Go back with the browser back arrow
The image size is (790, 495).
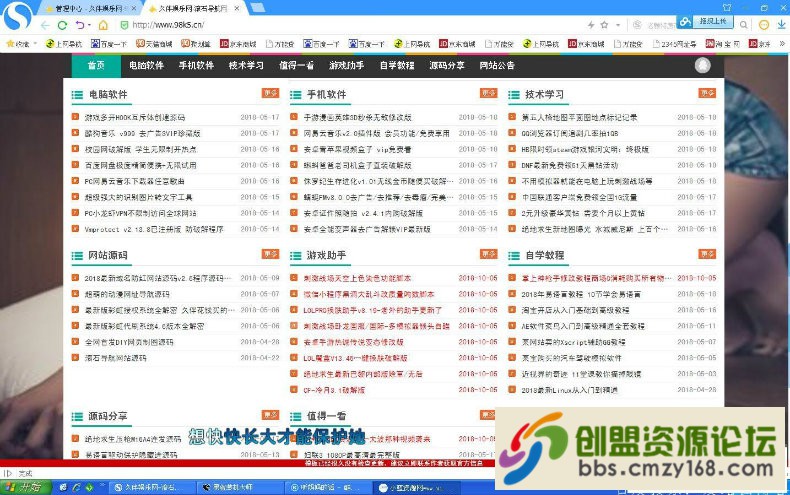tap(45, 25)
